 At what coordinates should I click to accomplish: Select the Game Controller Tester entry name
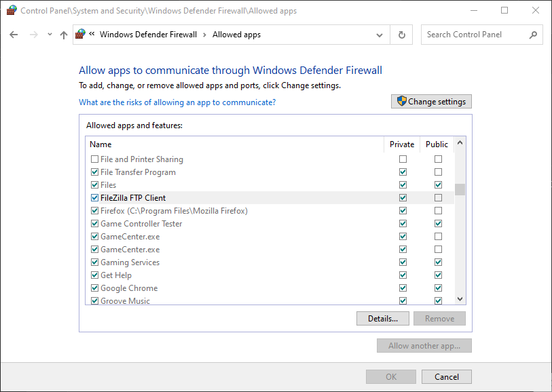coord(141,224)
